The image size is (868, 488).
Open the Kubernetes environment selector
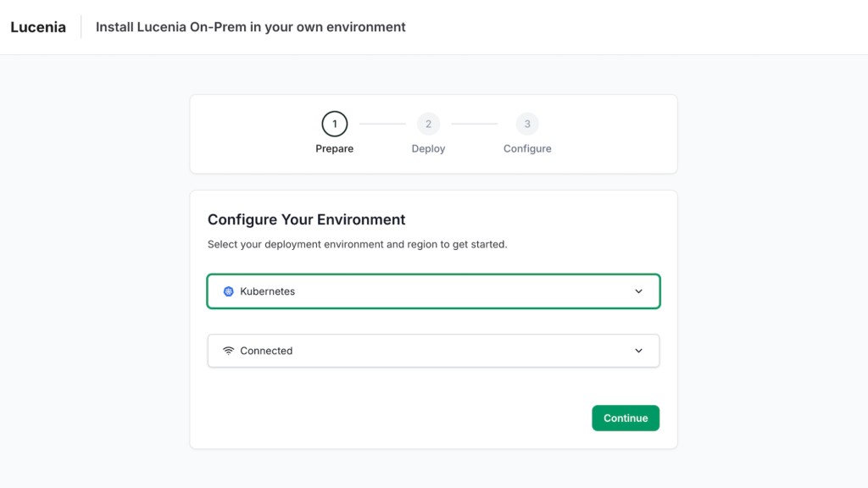pos(433,291)
